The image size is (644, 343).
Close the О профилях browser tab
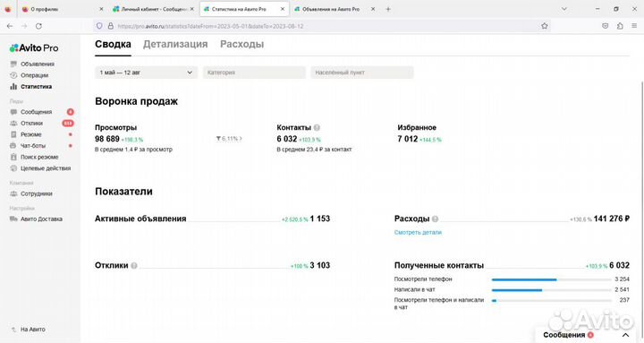coord(101,9)
